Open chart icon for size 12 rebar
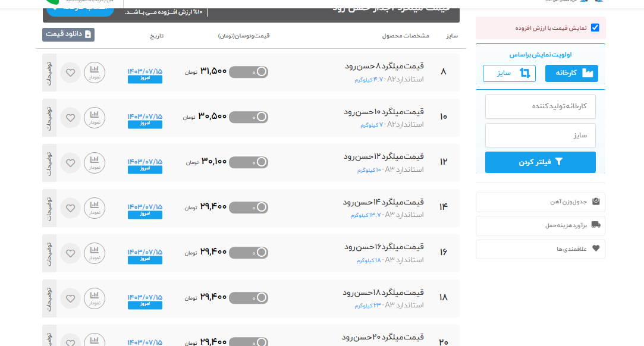This screenshot has width=644, height=346. 94,163
